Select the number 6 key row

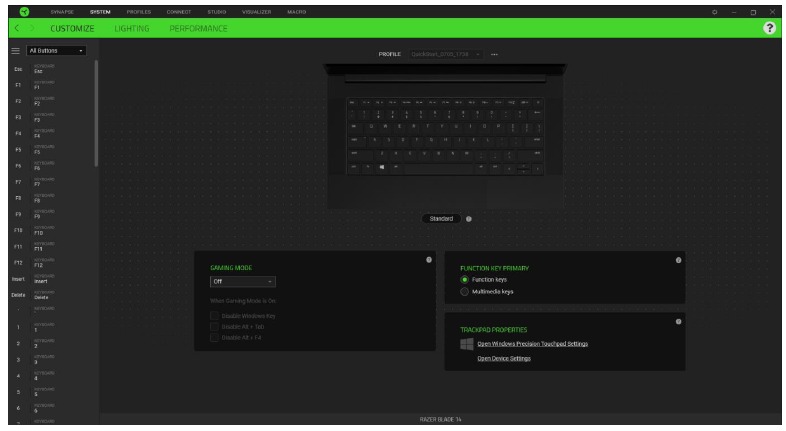click(x=52, y=408)
